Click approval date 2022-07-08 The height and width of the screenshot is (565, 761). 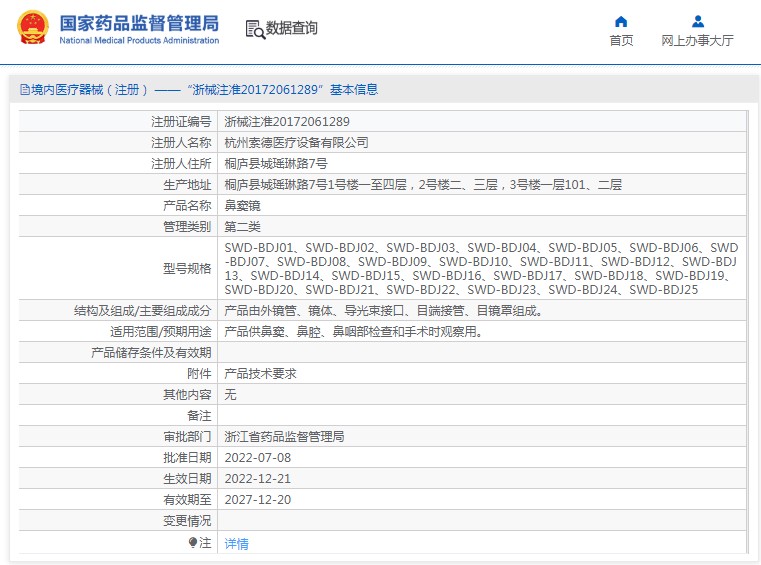[258, 458]
